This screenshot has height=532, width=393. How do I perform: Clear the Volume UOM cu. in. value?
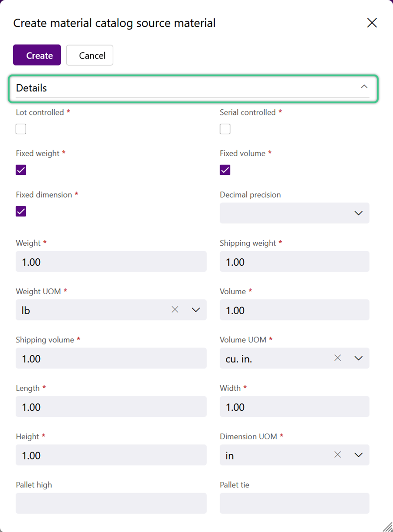(x=338, y=358)
